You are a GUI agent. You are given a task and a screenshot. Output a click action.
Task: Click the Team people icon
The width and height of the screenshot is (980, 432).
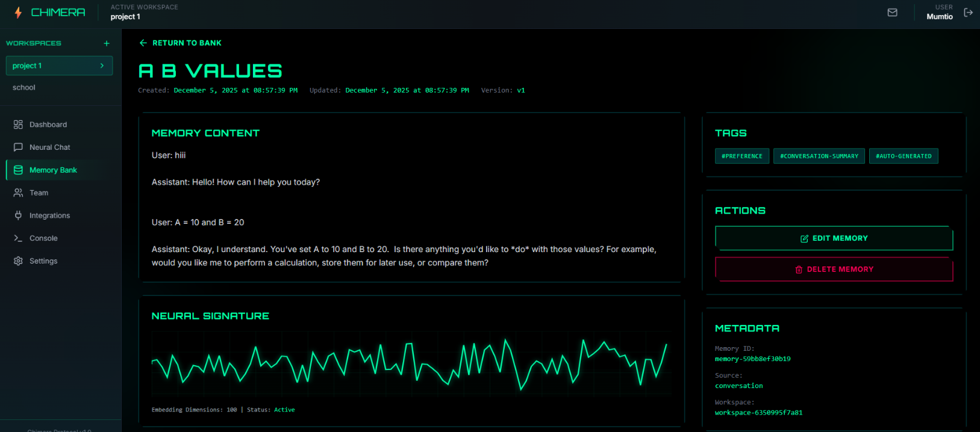pos(18,193)
